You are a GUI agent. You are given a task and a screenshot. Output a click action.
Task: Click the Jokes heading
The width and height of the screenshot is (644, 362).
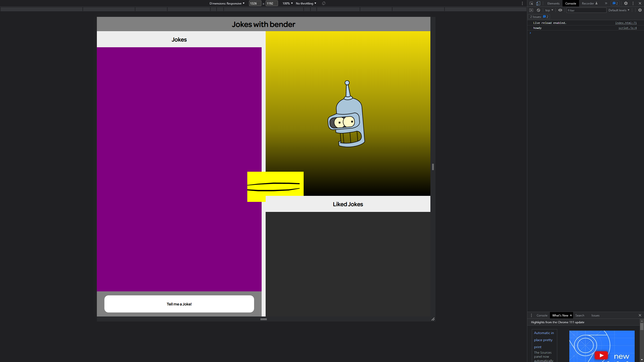[179, 39]
